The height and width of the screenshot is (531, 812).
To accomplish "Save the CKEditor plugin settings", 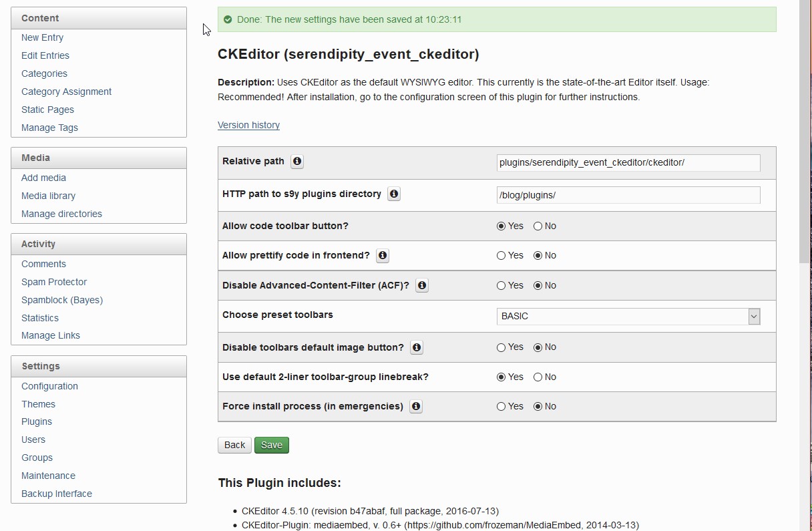I will coord(271,445).
